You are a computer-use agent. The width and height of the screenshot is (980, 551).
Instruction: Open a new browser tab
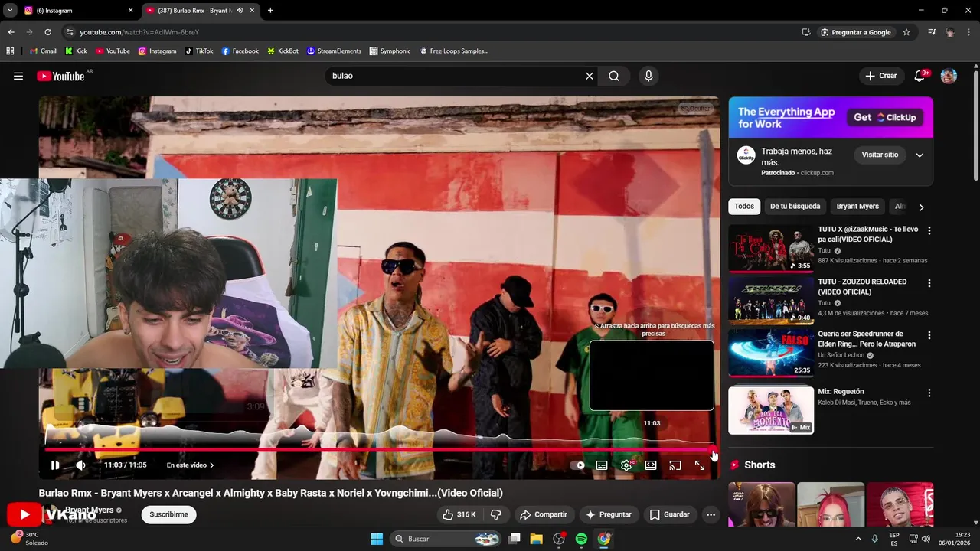(x=270, y=11)
